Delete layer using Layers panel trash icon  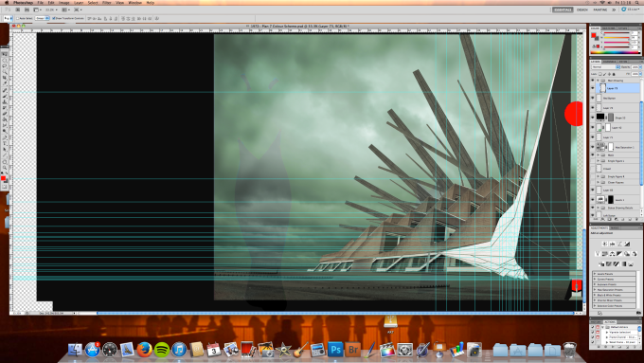[x=636, y=219]
